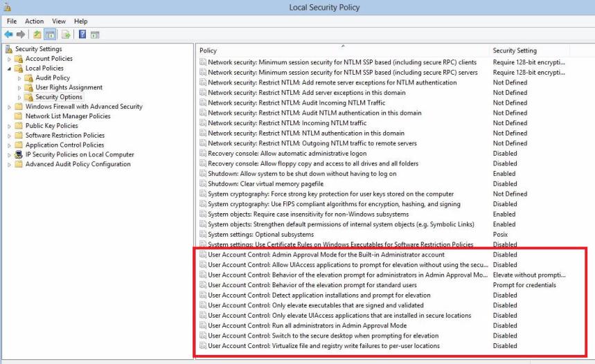Click the Posix security setting value
Viewport: 595px width, 364px height.
tap(500, 235)
